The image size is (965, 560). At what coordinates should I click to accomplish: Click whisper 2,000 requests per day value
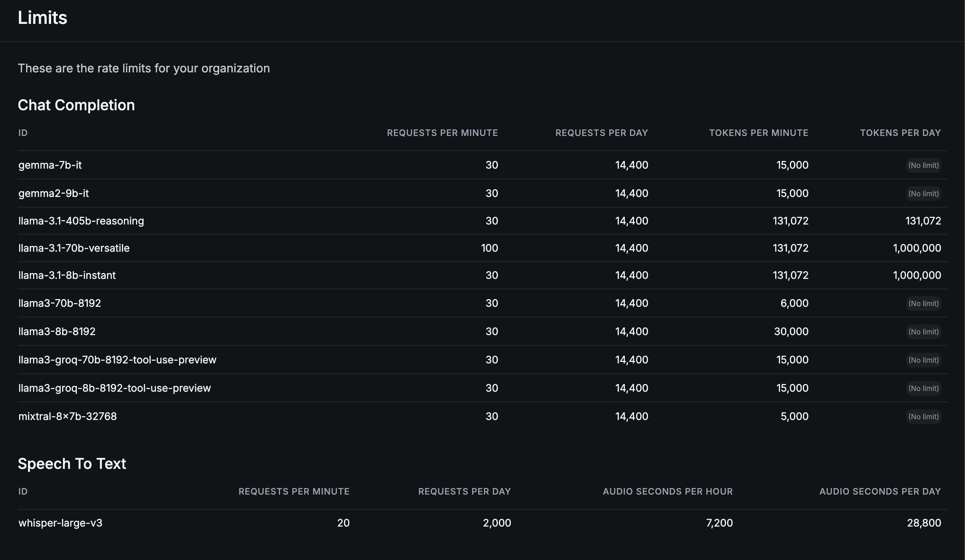[x=497, y=523]
